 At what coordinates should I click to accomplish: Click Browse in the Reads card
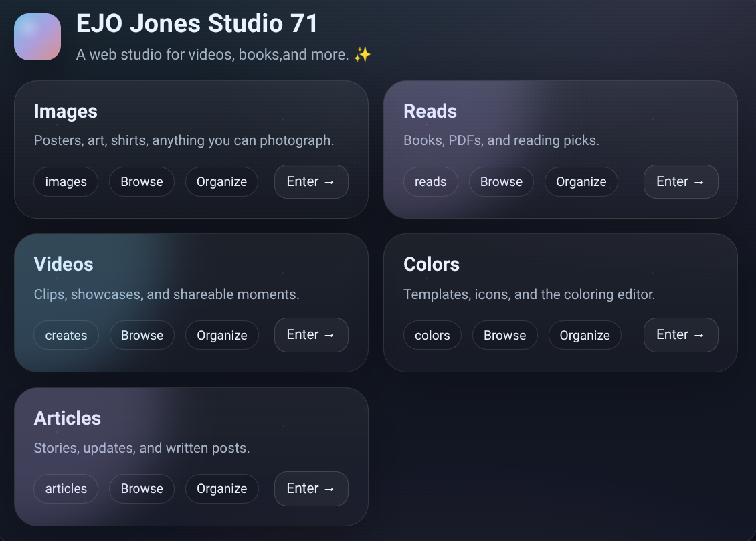point(501,181)
